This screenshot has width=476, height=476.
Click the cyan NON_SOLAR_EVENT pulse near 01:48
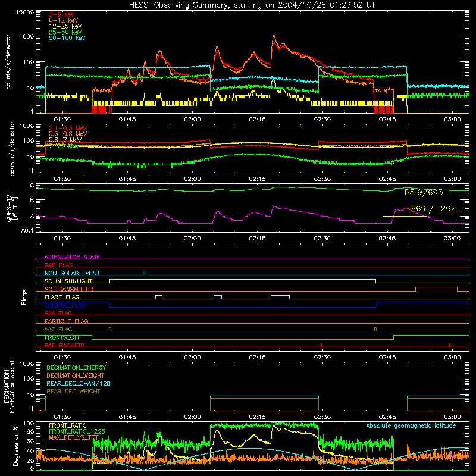pyautogui.click(x=144, y=273)
